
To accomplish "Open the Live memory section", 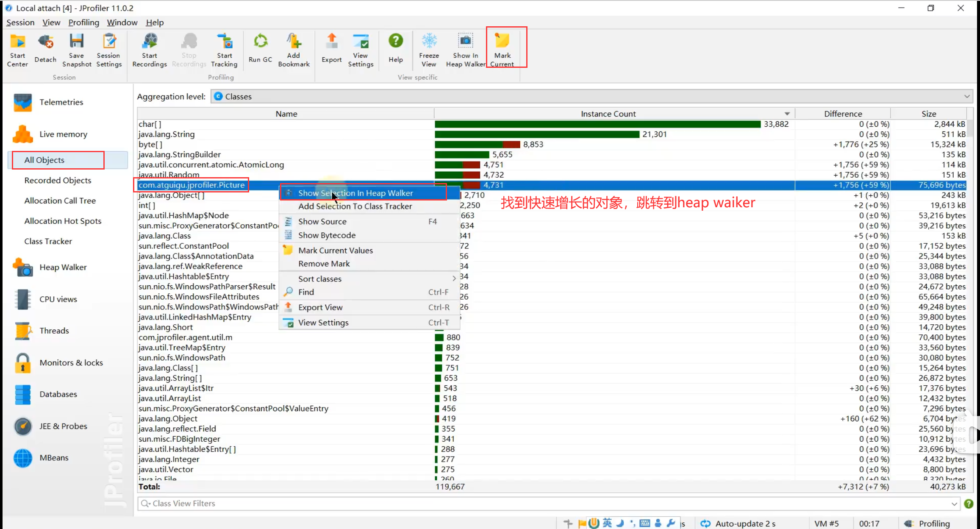I will click(63, 134).
